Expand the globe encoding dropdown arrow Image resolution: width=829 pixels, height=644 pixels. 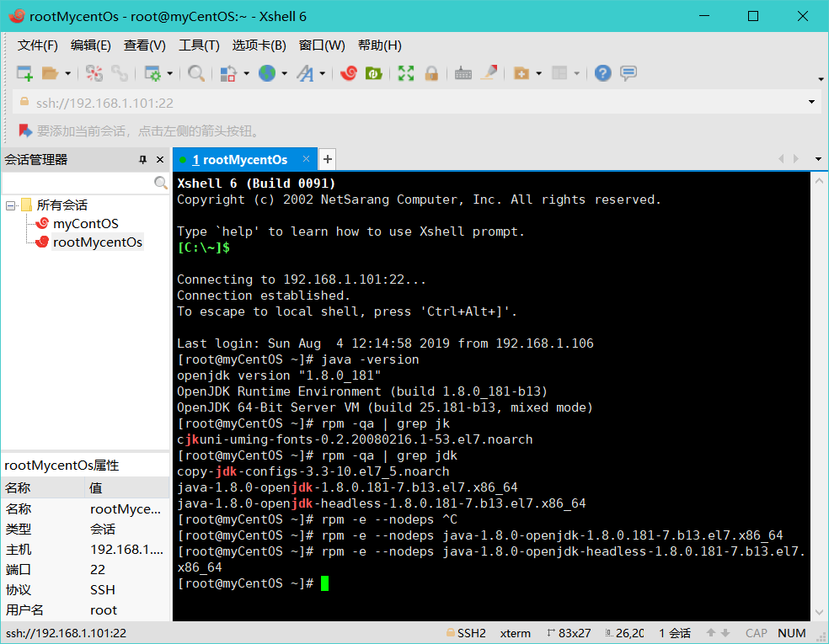285,73
